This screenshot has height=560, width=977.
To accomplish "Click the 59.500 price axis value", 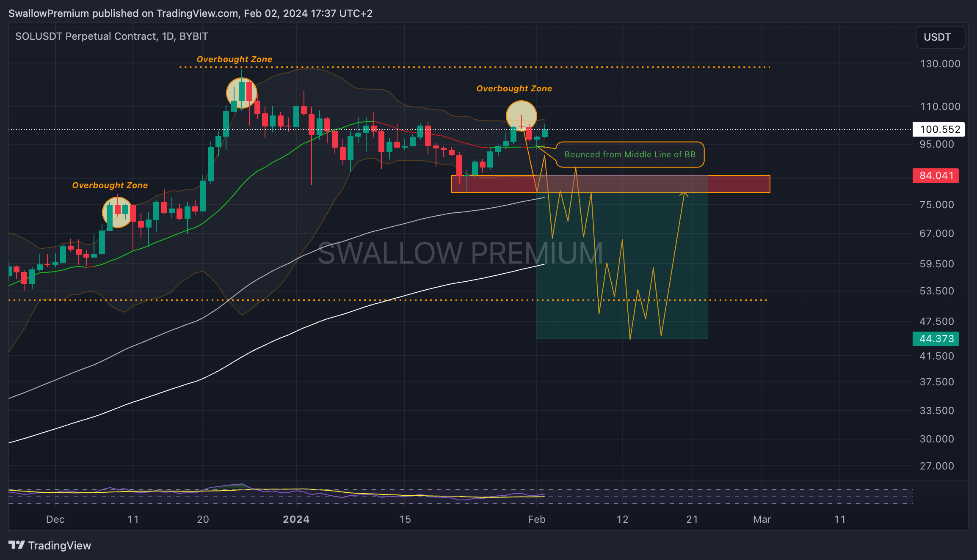I will tap(937, 264).
